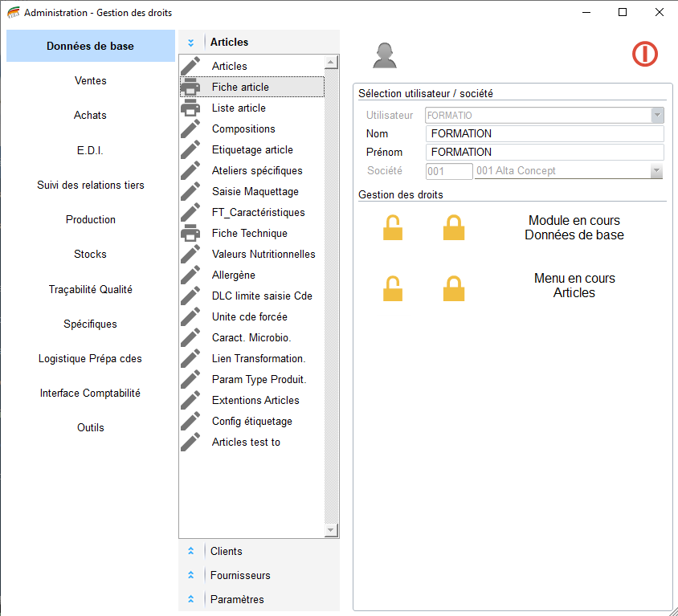The height and width of the screenshot is (616, 678).
Task: Collapse the Articles section header
Action: point(191,43)
